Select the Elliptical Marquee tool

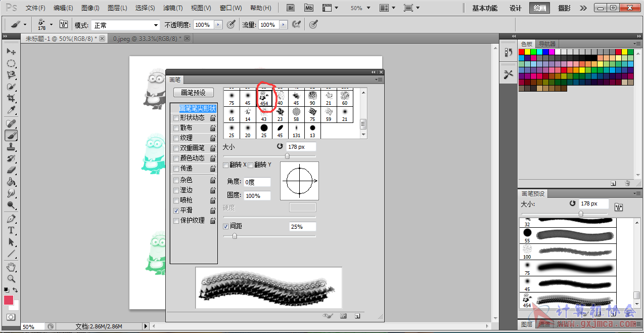(11, 63)
